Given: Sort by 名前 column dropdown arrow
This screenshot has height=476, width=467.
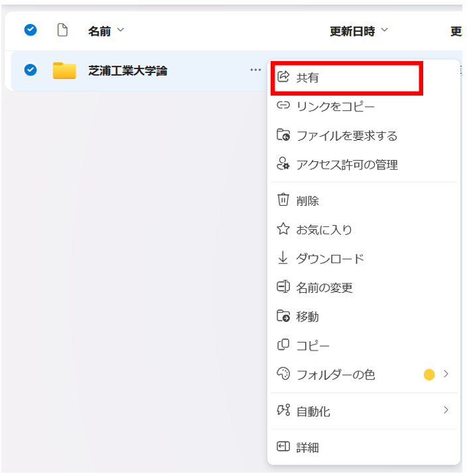Looking at the screenshot, I should (121, 31).
